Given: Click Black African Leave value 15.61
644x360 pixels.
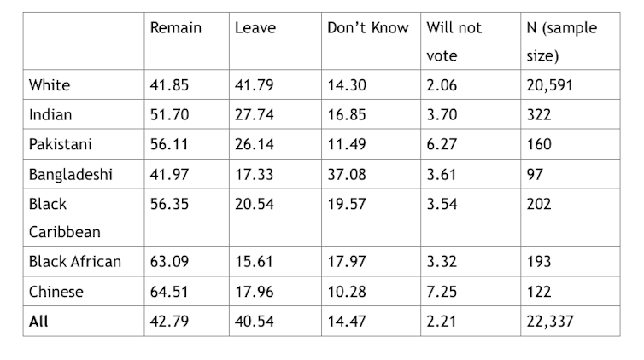Looking at the screenshot, I should (254, 262).
